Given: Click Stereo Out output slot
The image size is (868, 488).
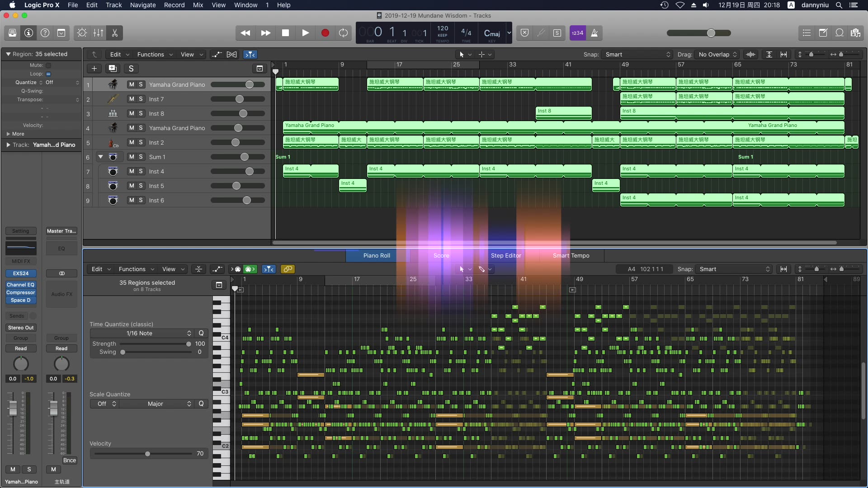Looking at the screenshot, I should 21,328.
